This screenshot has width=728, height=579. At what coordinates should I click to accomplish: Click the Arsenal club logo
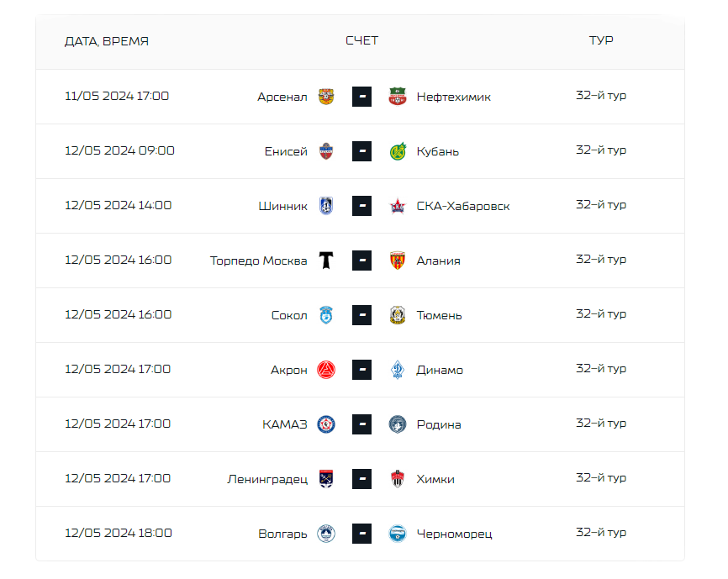[x=326, y=97]
